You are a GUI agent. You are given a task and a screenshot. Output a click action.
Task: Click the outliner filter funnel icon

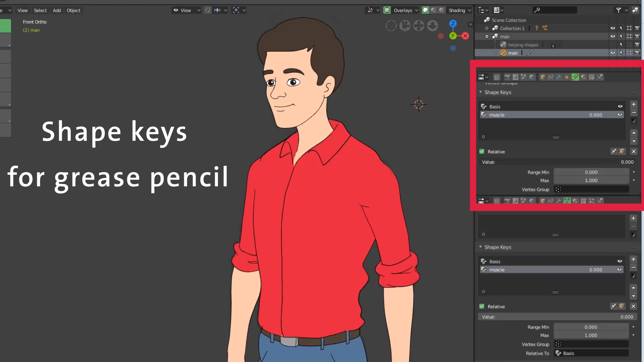click(619, 10)
